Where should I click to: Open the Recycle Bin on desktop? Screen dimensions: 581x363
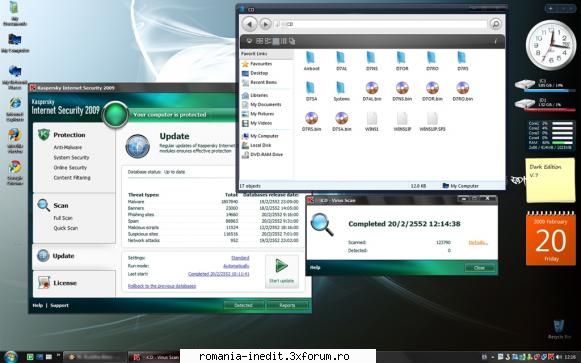tap(559, 330)
